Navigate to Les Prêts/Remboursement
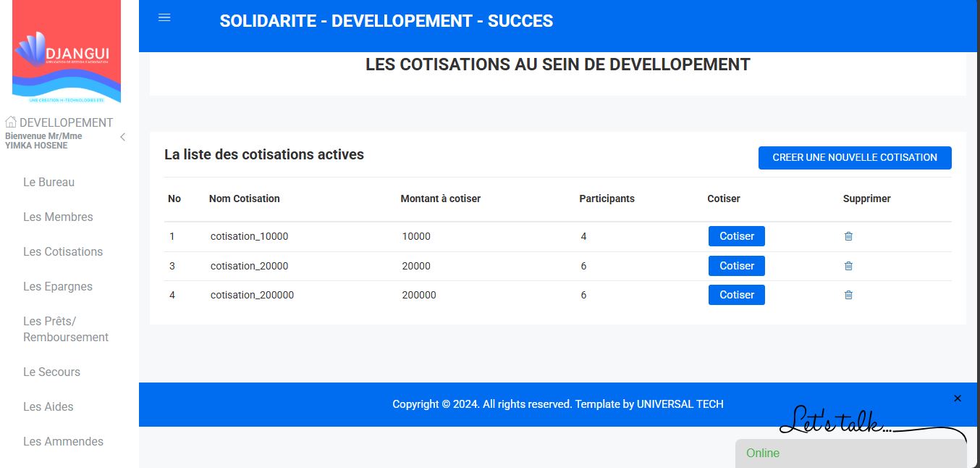Image resolution: width=980 pixels, height=468 pixels. coord(66,329)
